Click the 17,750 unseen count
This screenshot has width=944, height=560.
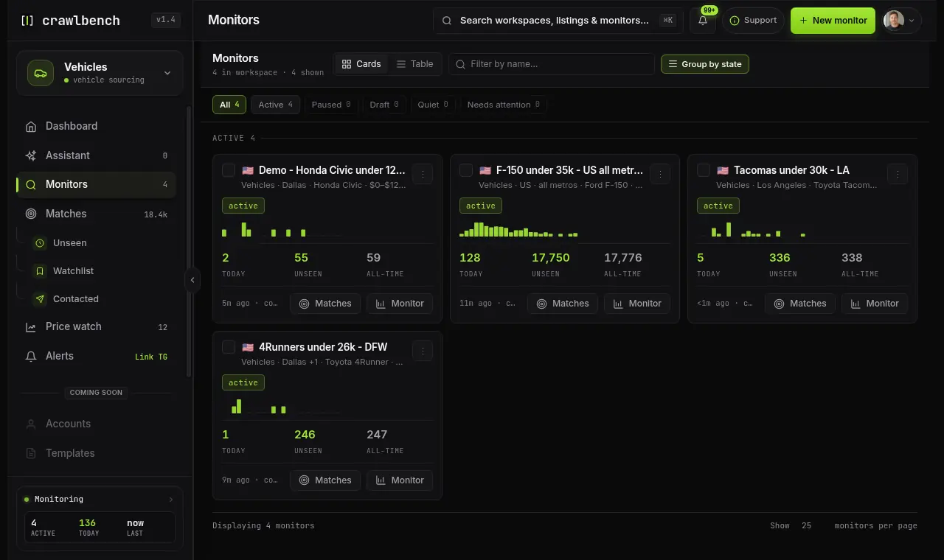(551, 258)
